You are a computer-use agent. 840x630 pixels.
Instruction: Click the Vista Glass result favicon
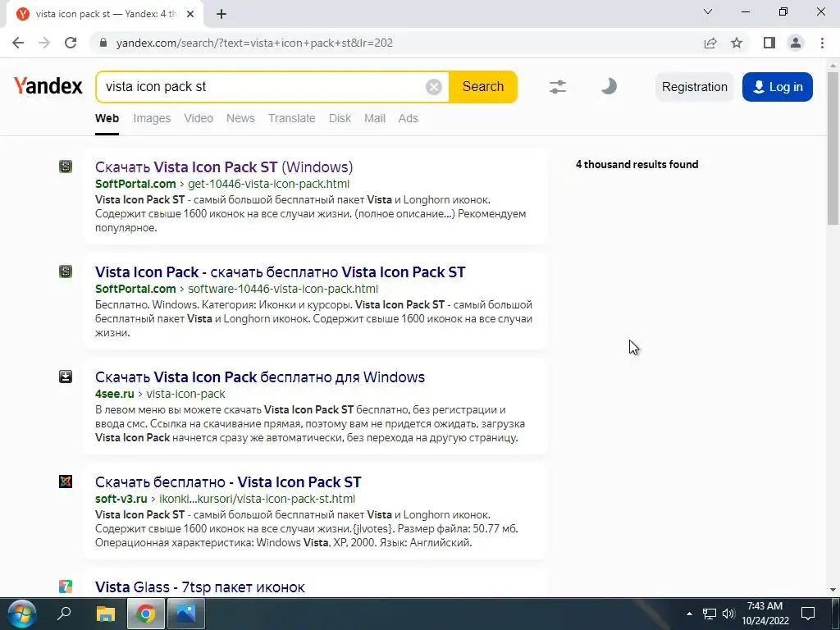pos(66,587)
